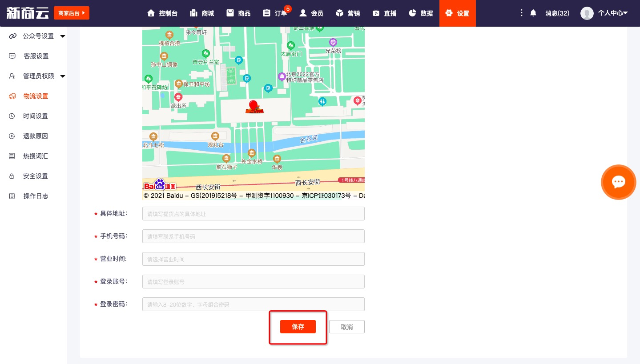Click the truck icon beside 物流设置
Screen dimensions: 640x364
pyautogui.click(x=12, y=96)
